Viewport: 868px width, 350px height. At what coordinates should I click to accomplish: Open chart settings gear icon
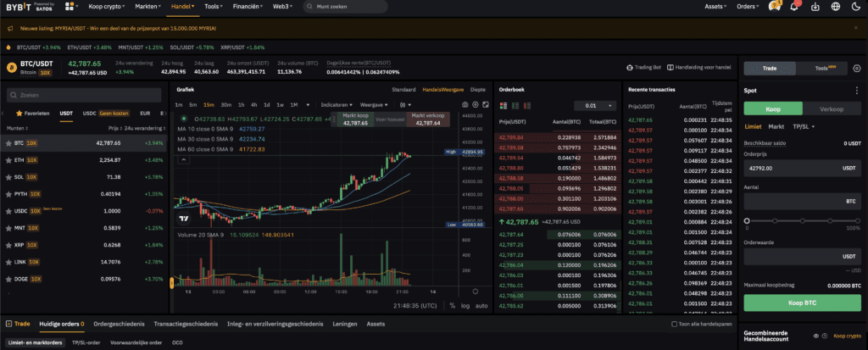point(476,105)
